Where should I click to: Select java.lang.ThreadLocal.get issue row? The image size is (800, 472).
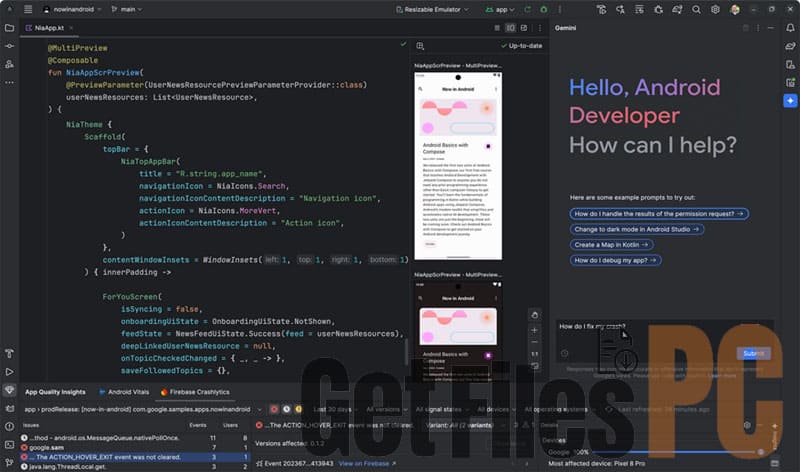point(135,466)
